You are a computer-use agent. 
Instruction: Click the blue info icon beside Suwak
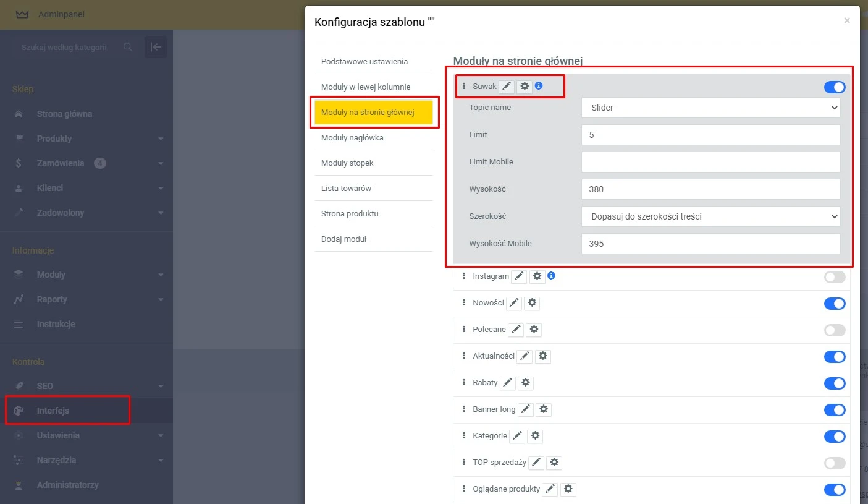coord(539,86)
